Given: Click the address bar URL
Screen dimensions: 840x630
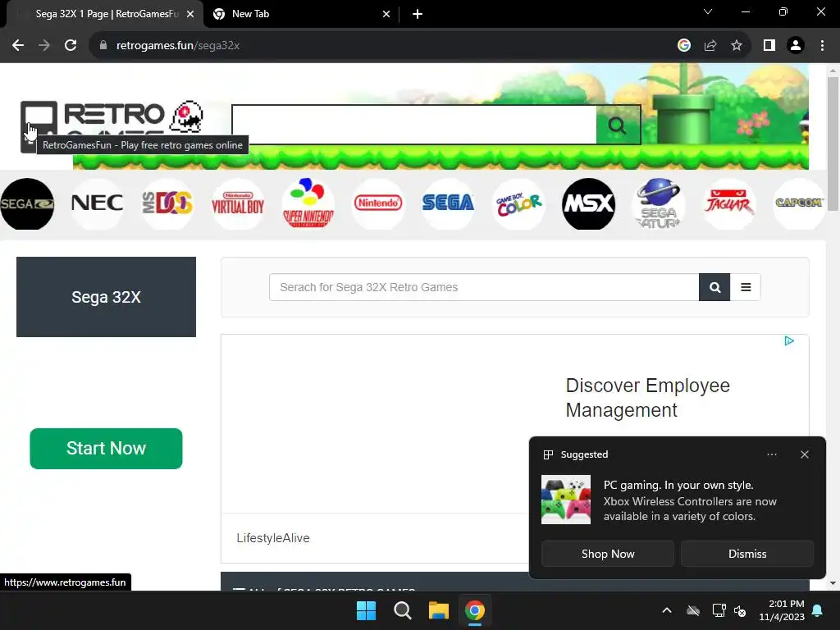Looking at the screenshot, I should coord(178,46).
